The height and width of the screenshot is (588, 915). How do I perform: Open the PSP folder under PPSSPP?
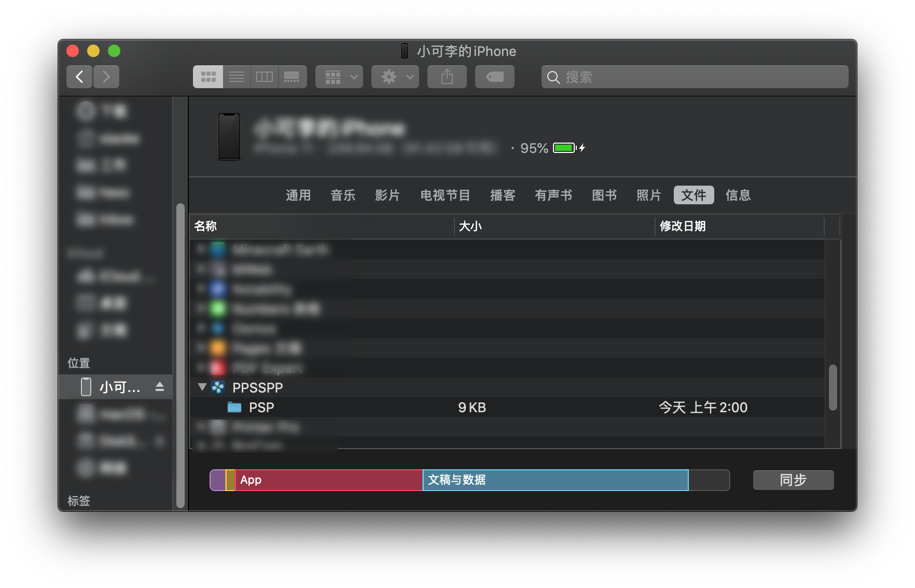tap(260, 408)
